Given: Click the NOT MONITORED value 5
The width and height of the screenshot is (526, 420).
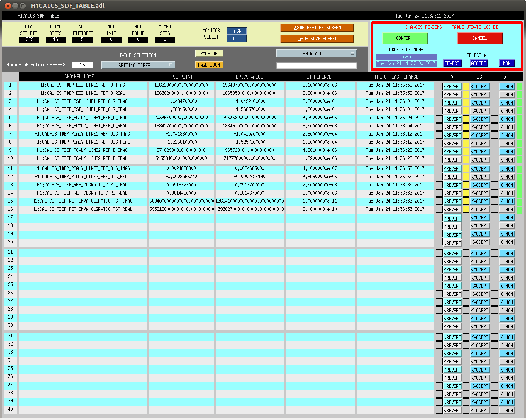Looking at the screenshot, I should point(82,40).
